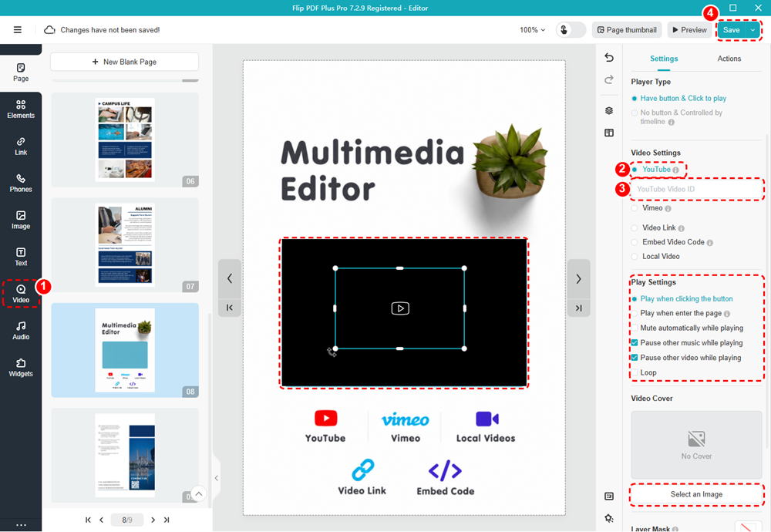
Task: Open page 07 Alumni thumbnail
Action: 125,245
